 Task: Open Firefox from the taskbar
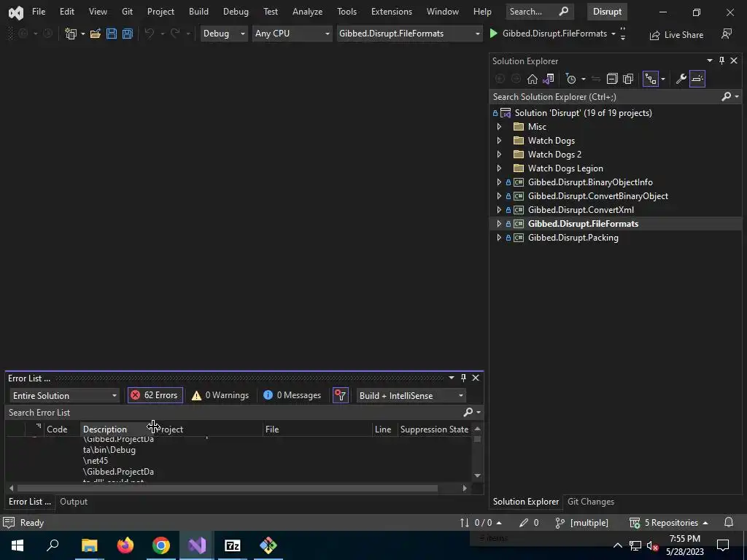[x=125, y=545]
